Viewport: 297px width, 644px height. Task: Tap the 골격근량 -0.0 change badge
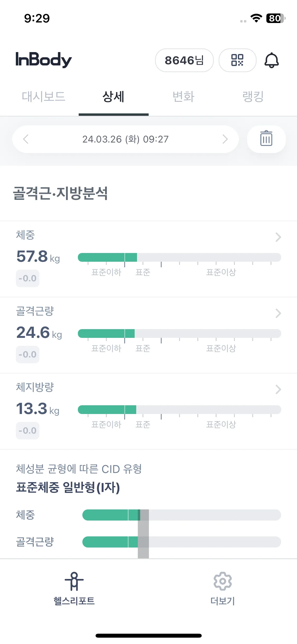click(27, 355)
